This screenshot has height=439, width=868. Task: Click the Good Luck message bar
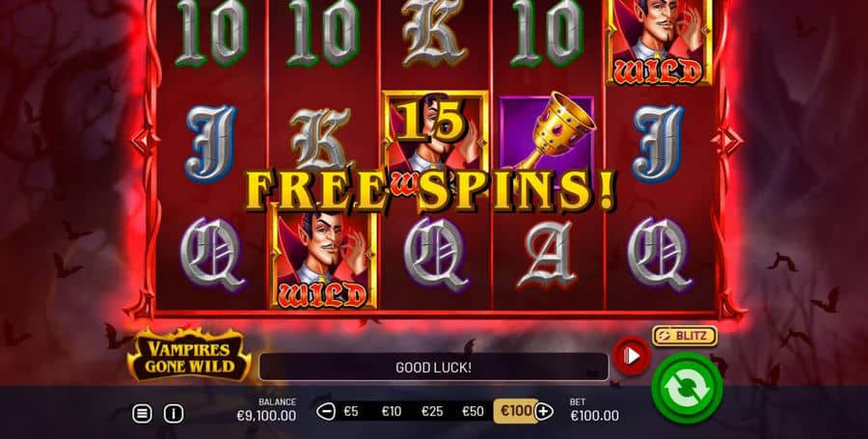[x=433, y=367]
